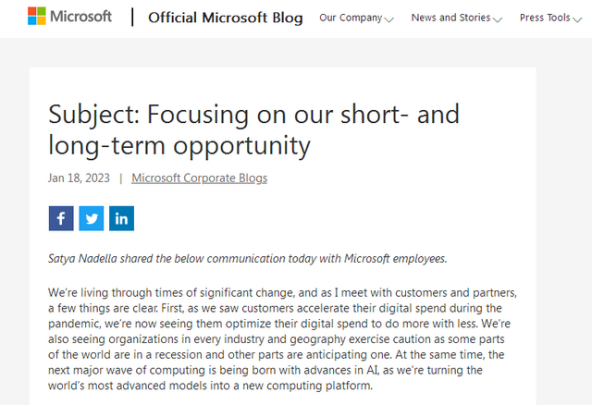Click the pipe separator after the date

(121, 178)
